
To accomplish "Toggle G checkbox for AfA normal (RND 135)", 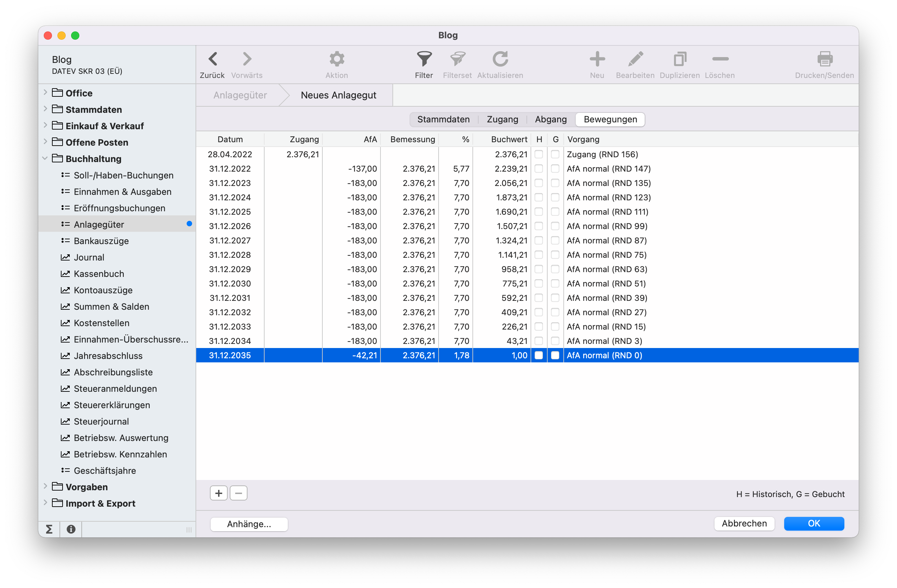I will point(555,183).
